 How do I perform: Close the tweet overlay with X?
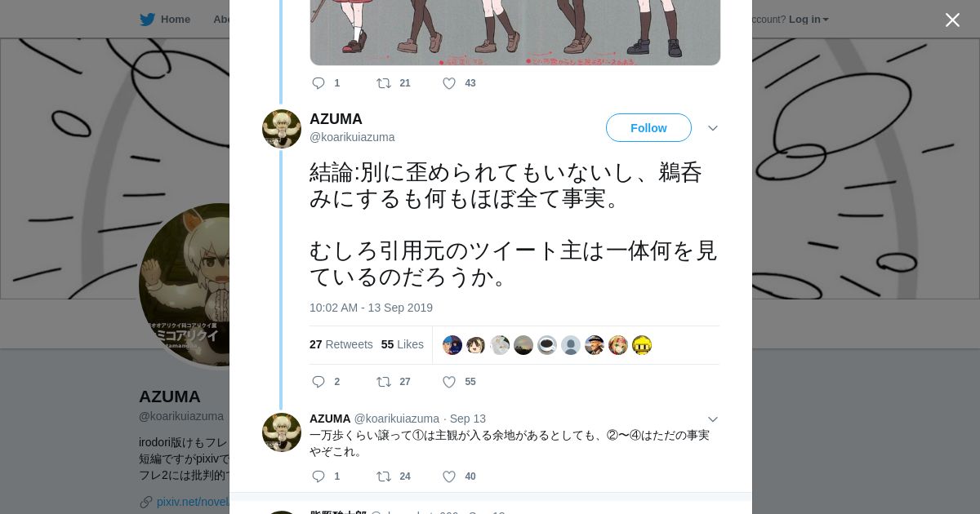pyautogui.click(x=952, y=20)
